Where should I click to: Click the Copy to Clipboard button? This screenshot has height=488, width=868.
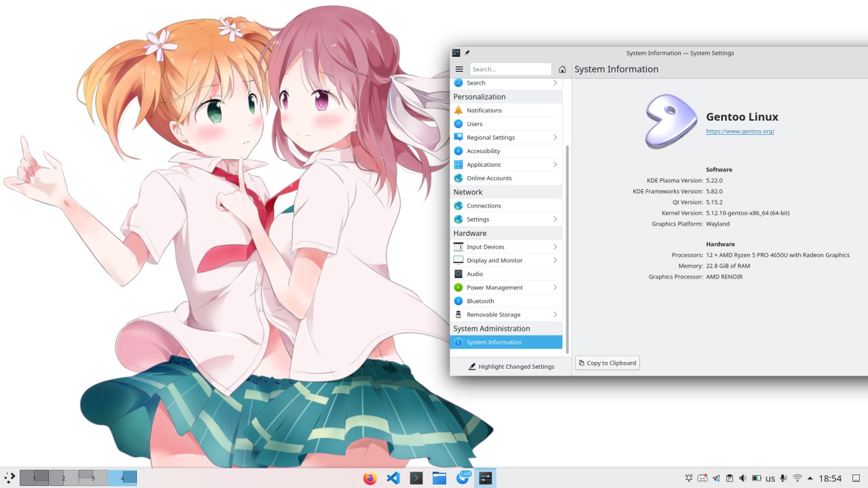coord(608,363)
